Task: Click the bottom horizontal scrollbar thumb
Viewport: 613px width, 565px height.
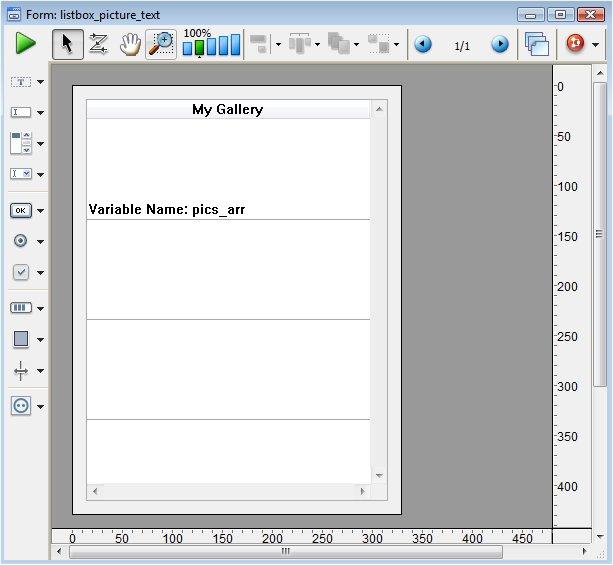Action: [x=285, y=551]
